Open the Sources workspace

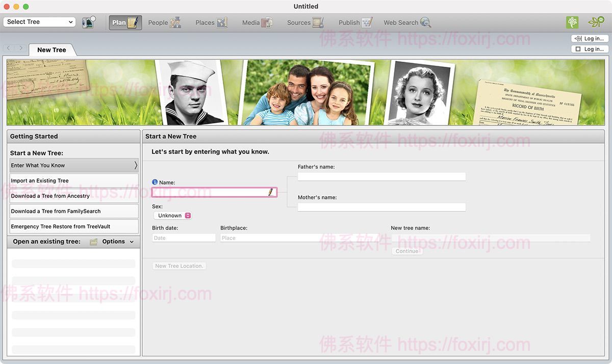[x=304, y=22]
